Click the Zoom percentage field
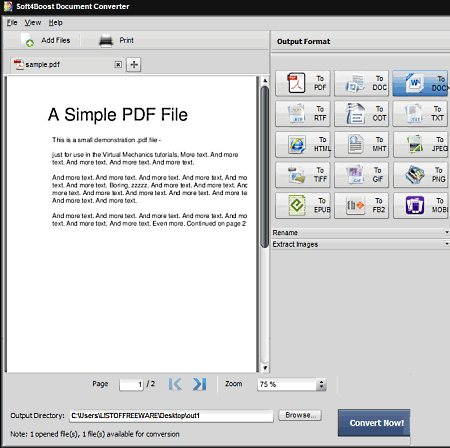 pyautogui.click(x=287, y=384)
